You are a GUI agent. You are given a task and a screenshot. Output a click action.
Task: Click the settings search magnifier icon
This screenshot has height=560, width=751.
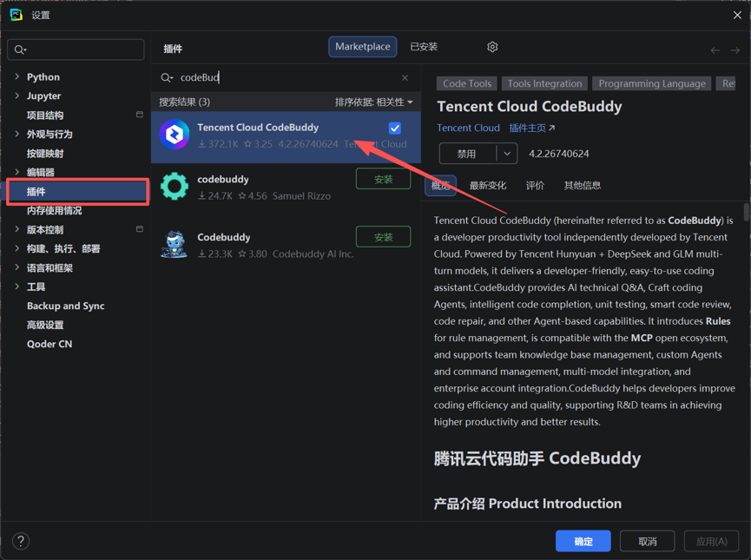tap(20, 49)
